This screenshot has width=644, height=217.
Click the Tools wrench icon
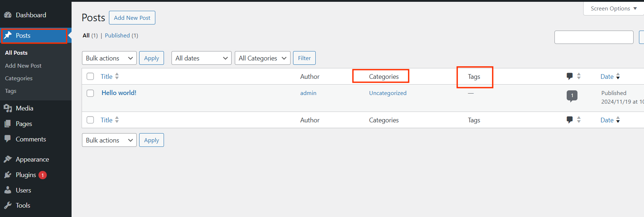(x=8, y=205)
